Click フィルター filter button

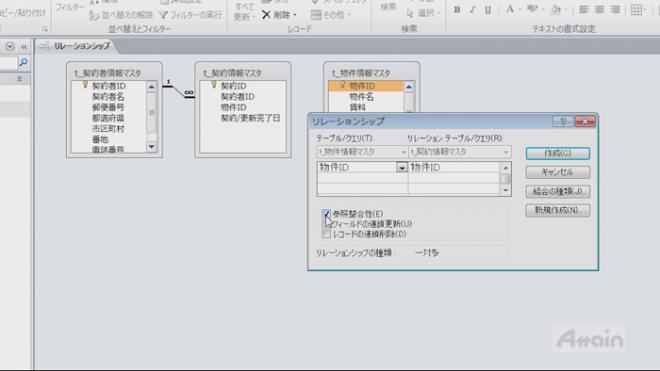[x=69, y=8]
